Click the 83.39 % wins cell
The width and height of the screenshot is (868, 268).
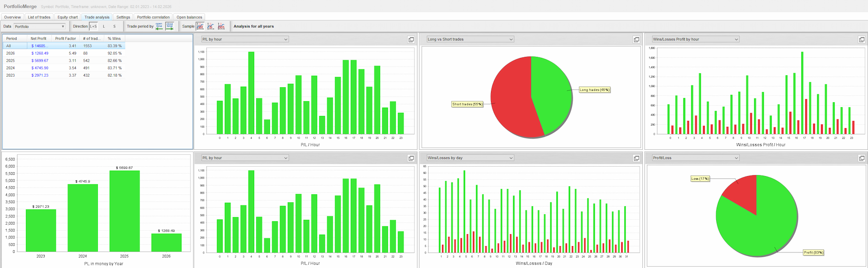pyautogui.click(x=115, y=46)
